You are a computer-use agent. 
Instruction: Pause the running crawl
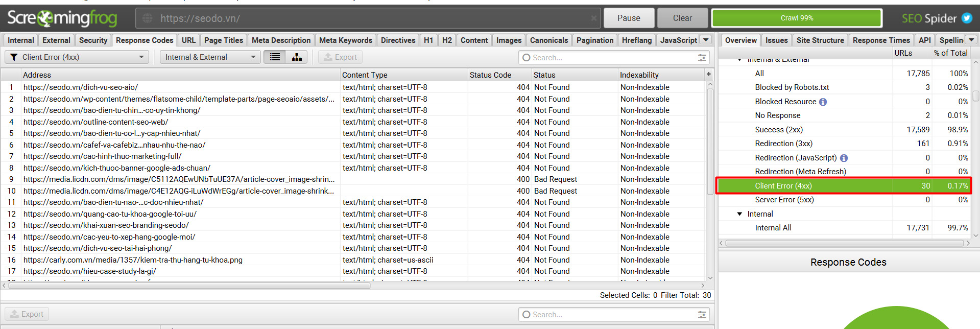coord(629,18)
